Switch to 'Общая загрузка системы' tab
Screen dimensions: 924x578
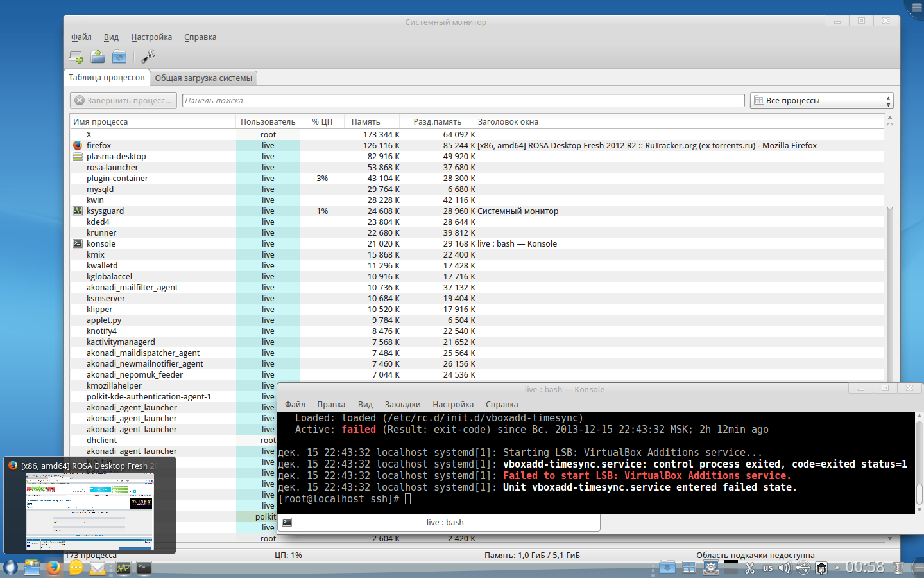coord(203,78)
